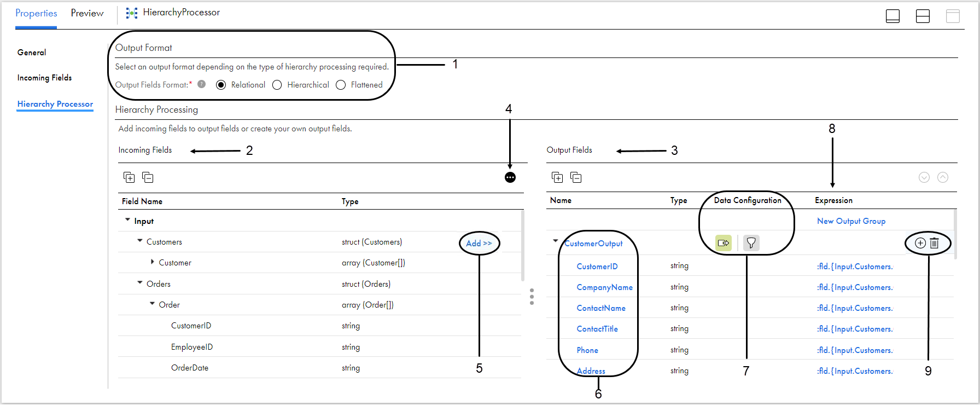Collapse the Customers struct node

coord(139,240)
